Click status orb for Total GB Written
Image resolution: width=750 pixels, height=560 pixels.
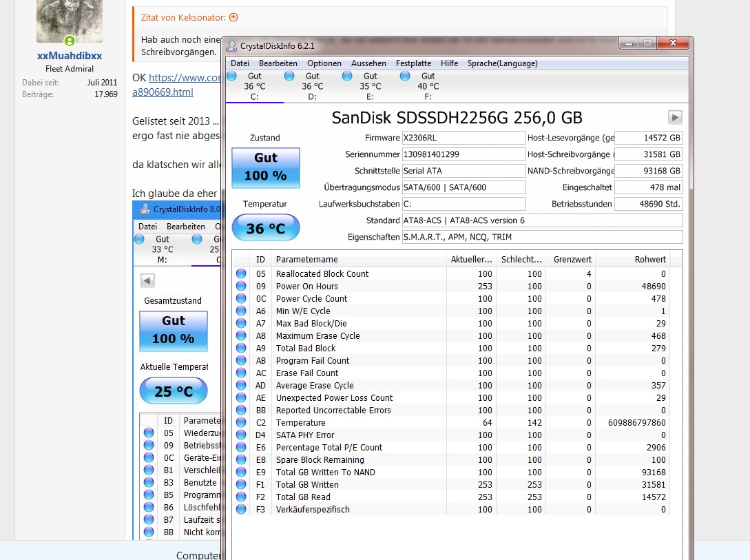tap(241, 485)
